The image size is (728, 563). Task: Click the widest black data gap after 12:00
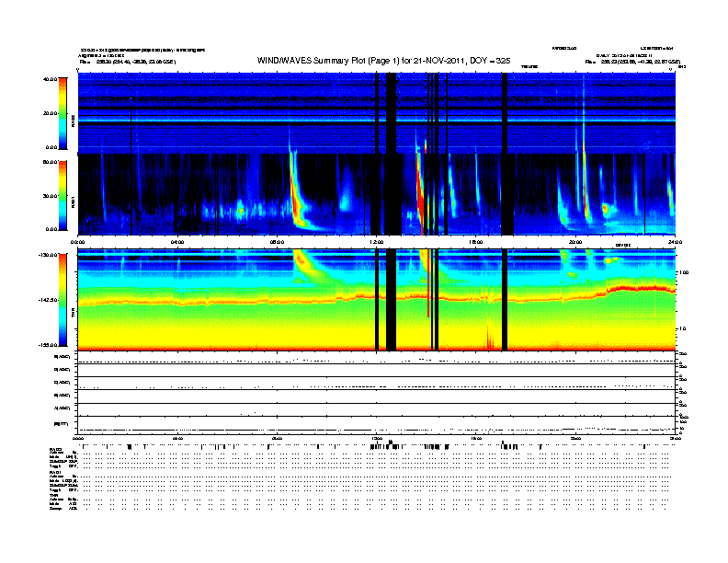click(x=392, y=154)
